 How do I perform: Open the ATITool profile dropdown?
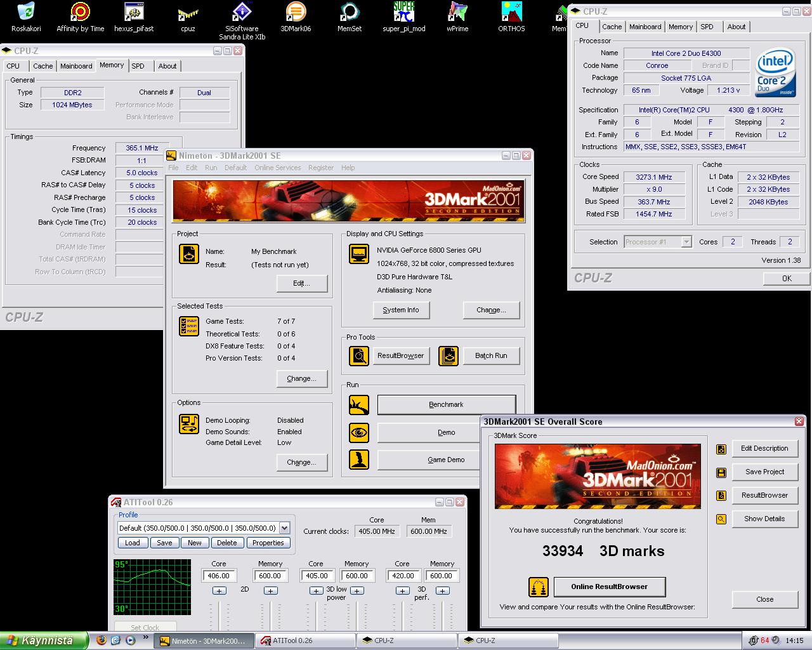[x=284, y=527]
